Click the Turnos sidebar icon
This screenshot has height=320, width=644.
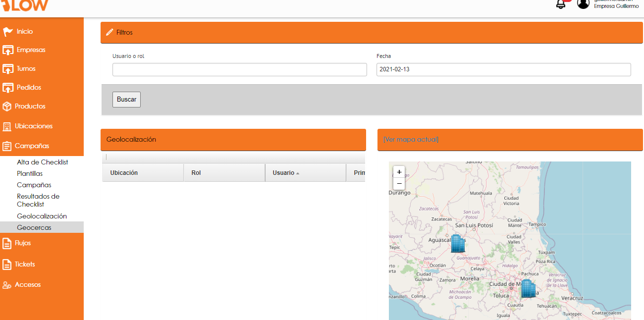[7, 69]
